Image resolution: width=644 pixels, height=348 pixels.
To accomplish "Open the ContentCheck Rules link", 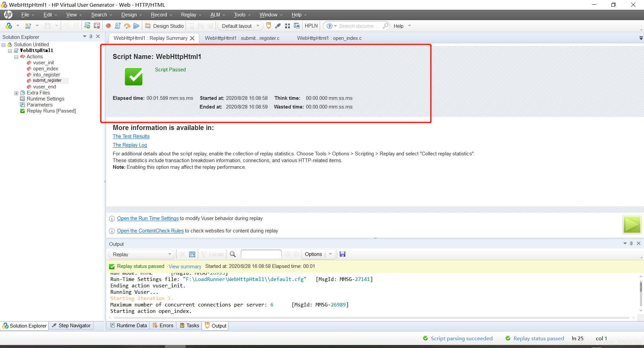I will 150,231.
